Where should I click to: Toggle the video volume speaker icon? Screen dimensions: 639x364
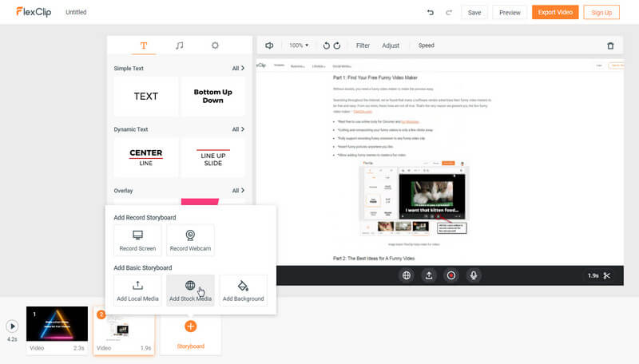(x=269, y=45)
